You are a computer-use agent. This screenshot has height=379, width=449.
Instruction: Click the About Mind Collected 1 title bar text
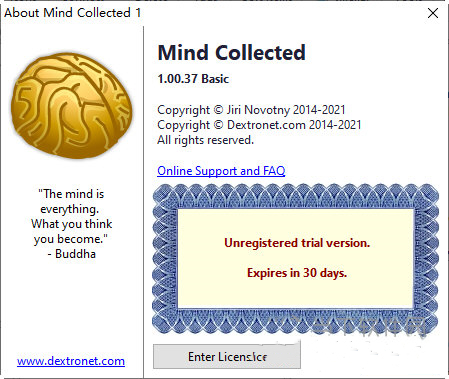(x=72, y=13)
